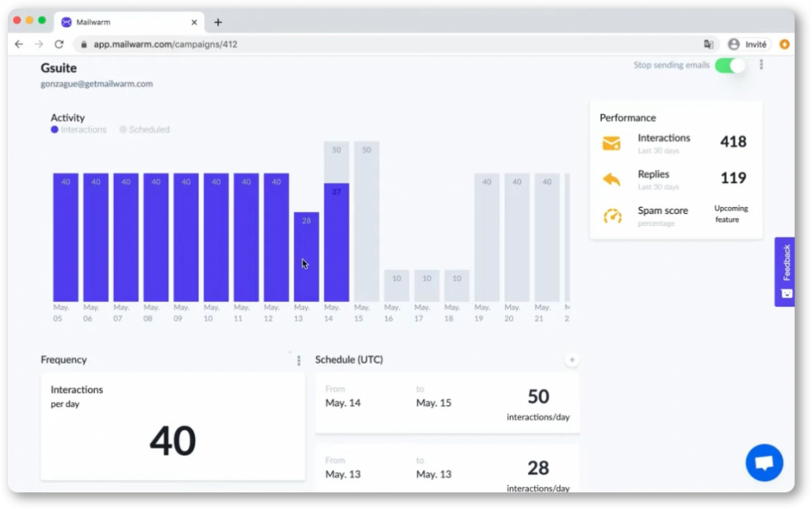Click the Schedule (UTC) heading
The image size is (812, 509).
point(349,359)
